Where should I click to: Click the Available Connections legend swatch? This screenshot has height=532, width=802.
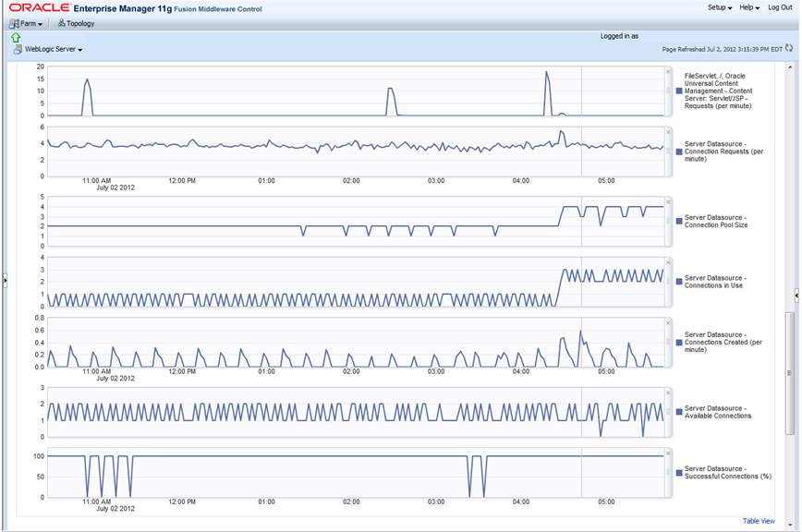tap(679, 412)
